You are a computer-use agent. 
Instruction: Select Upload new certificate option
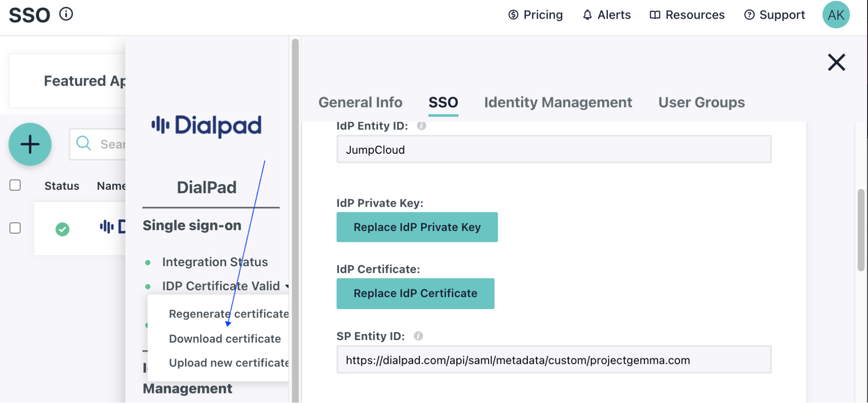(229, 363)
